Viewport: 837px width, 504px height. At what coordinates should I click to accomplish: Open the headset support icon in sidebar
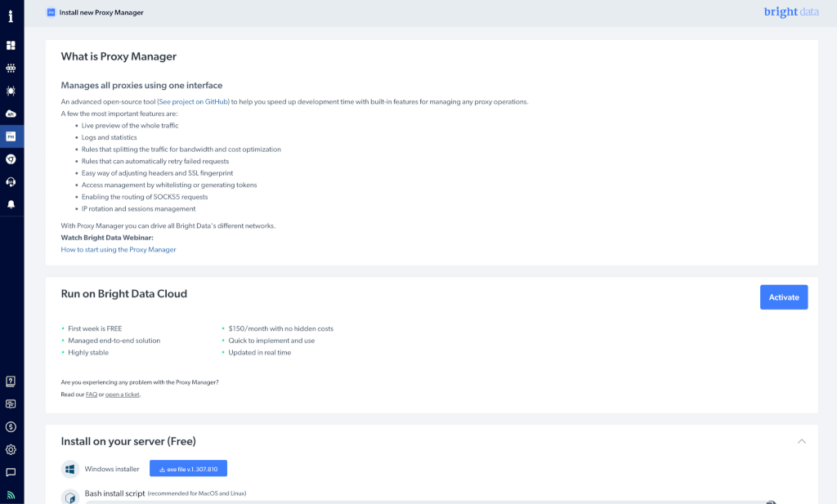pyautogui.click(x=11, y=182)
